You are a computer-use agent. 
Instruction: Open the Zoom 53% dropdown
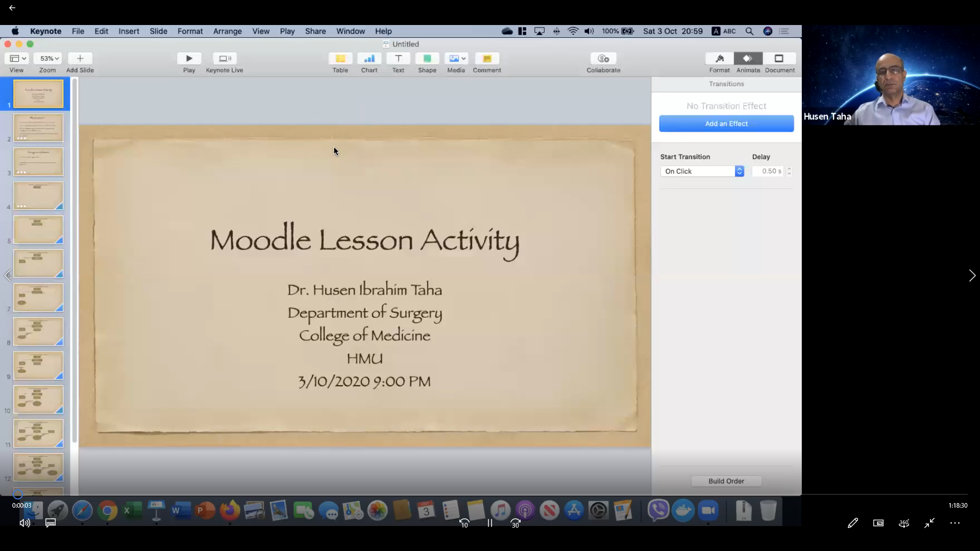pos(47,58)
